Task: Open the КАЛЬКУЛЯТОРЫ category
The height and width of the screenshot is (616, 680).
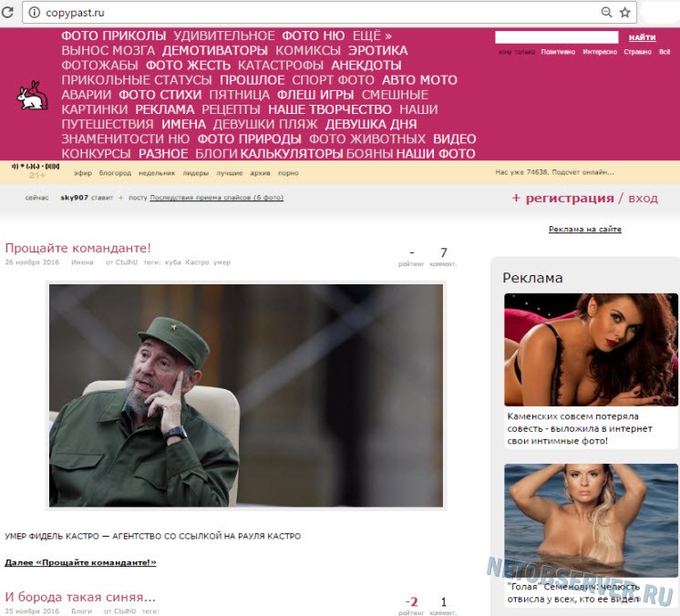Action: click(x=292, y=153)
